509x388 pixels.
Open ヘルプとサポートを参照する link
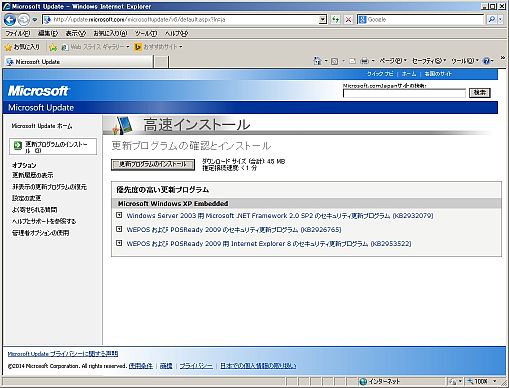click(44, 221)
